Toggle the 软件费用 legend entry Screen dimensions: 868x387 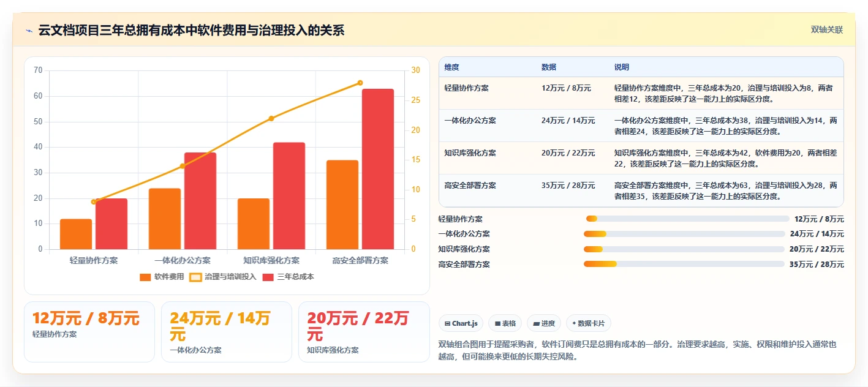coord(162,277)
